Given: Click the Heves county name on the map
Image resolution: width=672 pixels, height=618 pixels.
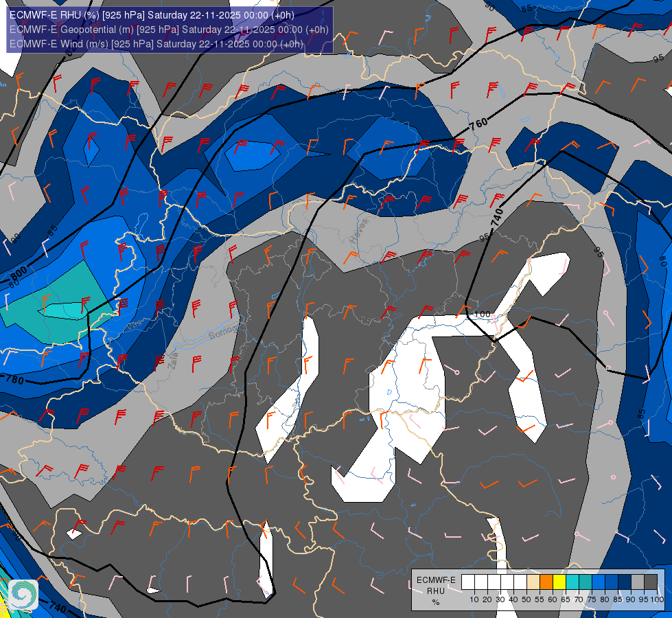Looking at the screenshot, I should tap(359, 231).
